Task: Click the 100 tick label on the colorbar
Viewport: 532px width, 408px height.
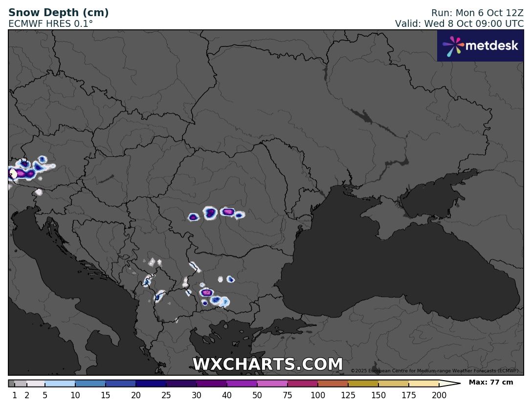Action: [317, 395]
